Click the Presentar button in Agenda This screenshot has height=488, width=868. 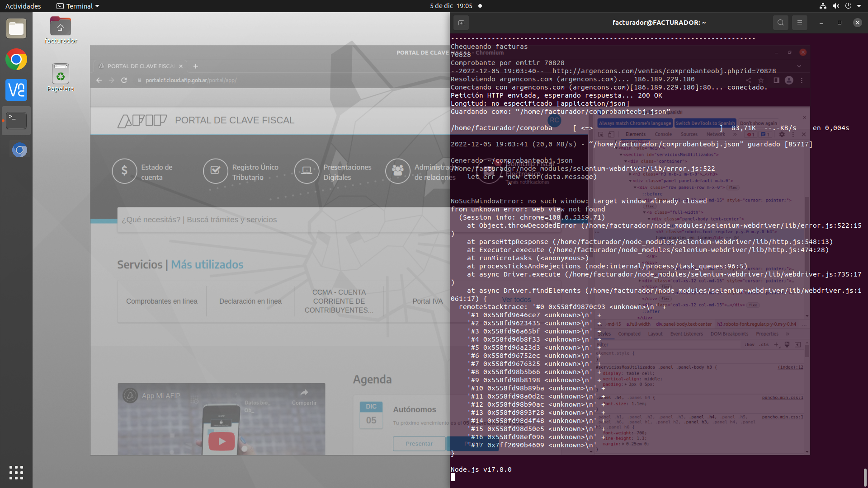pos(419,444)
